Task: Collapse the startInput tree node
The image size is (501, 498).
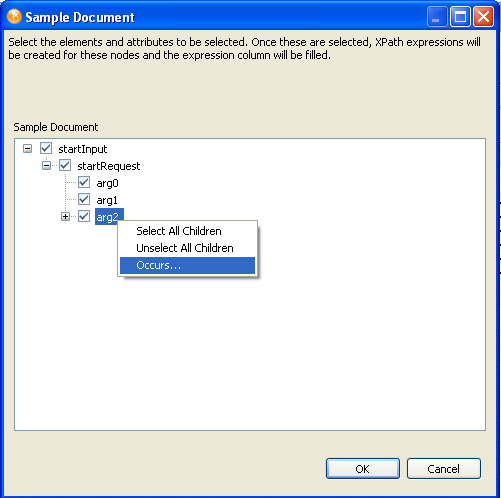Action: [27, 148]
